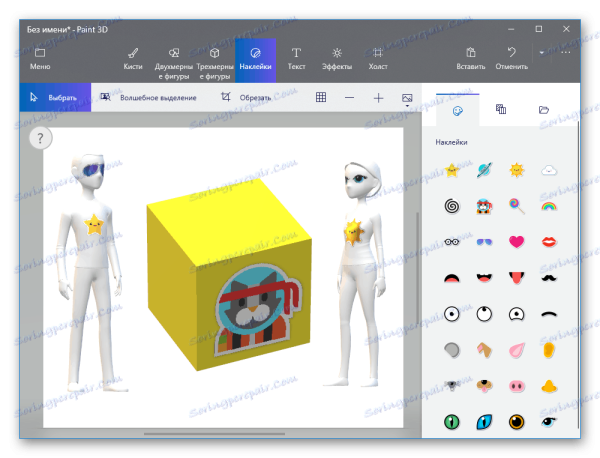Image resolution: width=600 pixels, height=458 pixels.
Task: Expand the history dropdown arrow next to undo
Action: pos(541,52)
